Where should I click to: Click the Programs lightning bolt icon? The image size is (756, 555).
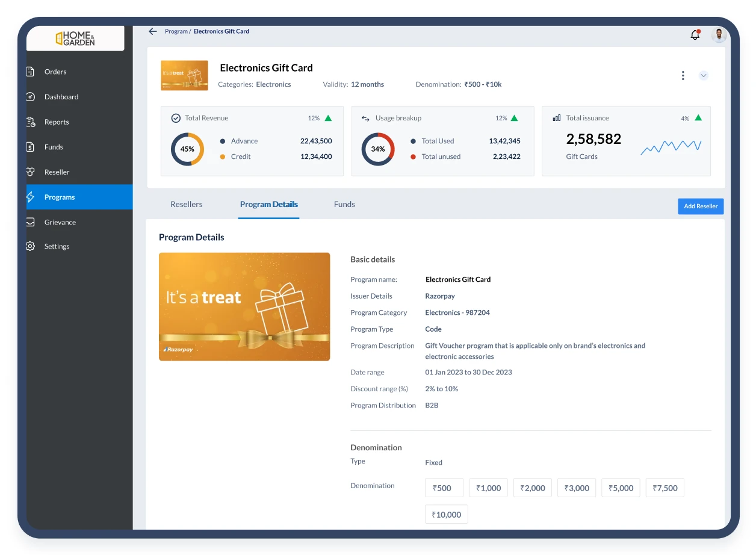click(x=31, y=197)
